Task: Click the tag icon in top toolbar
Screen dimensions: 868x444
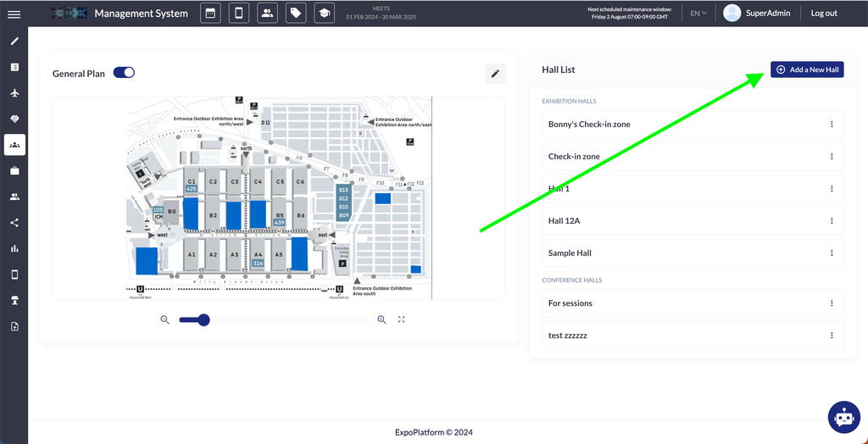Action: click(x=295, y=14)
